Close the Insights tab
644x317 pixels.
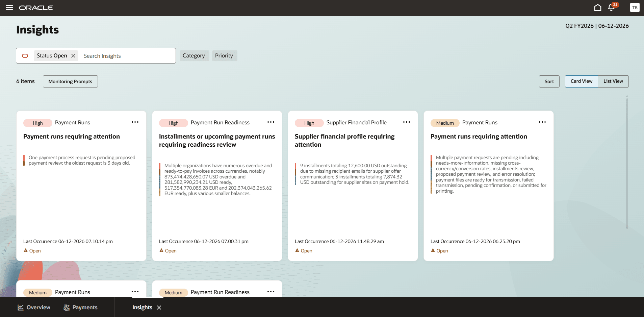click(x=159, y=308)
